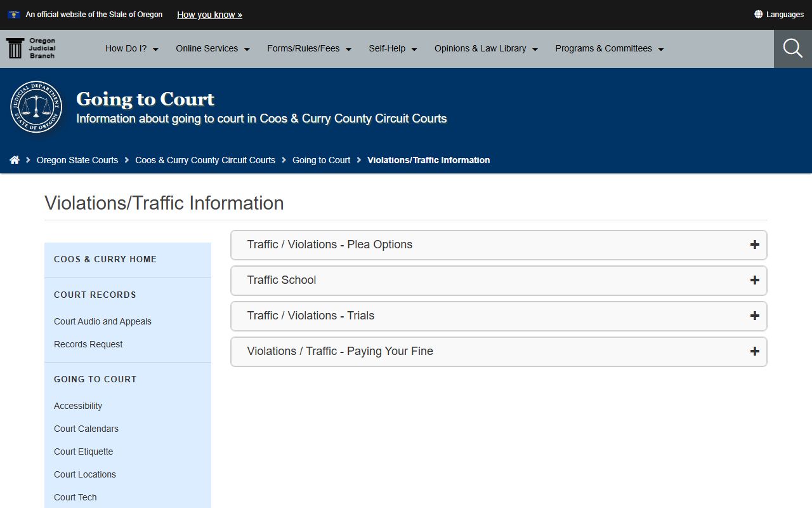The height and width of the screenshot is (508, 812).
Task: Open Records Request sidebar link
Action: coord(88,344)
